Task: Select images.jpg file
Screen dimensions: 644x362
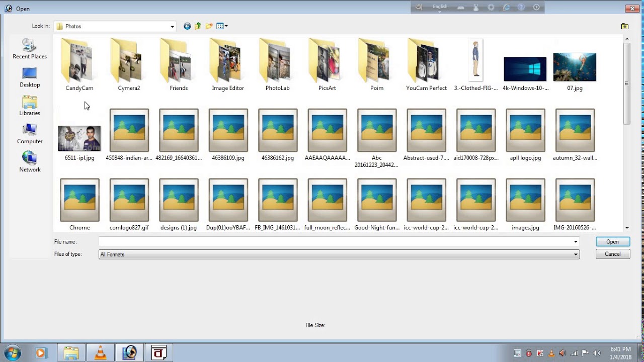Action: tap(525, 205)
